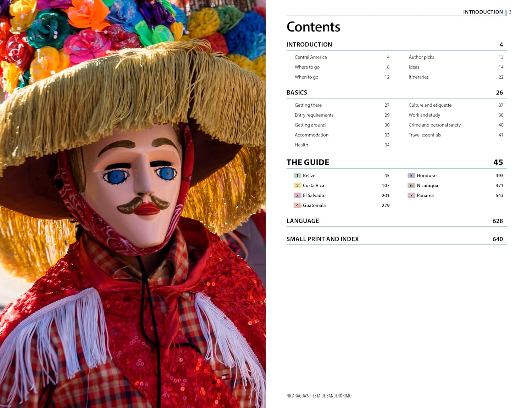
Task: Open the Central America section
Action: [x=310, y=57]
